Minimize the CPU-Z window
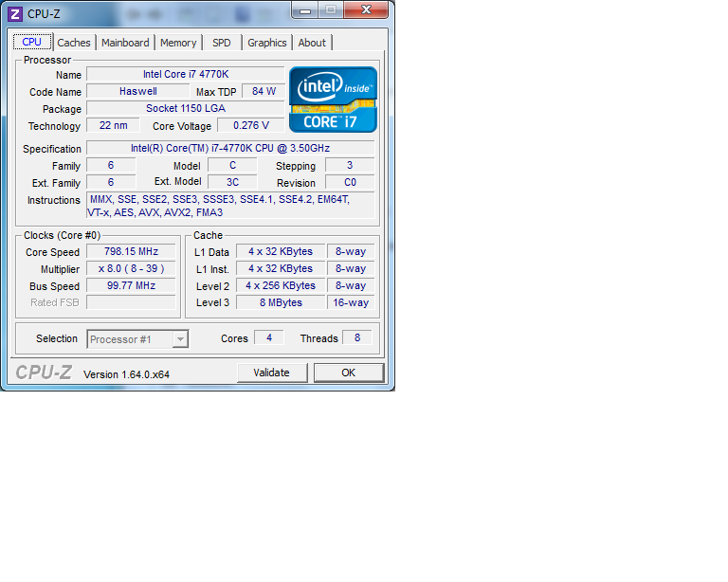Screen dimensions: 728x582 tap(305, 10)
